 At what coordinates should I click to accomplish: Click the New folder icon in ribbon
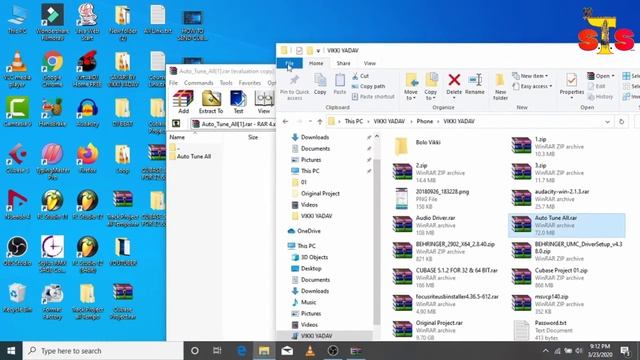click(500, 87)
